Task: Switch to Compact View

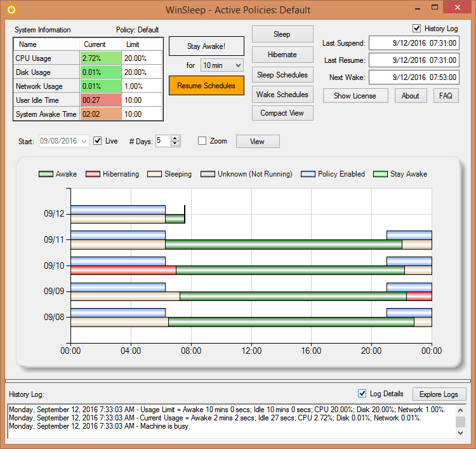Action: tap(282, 113)
